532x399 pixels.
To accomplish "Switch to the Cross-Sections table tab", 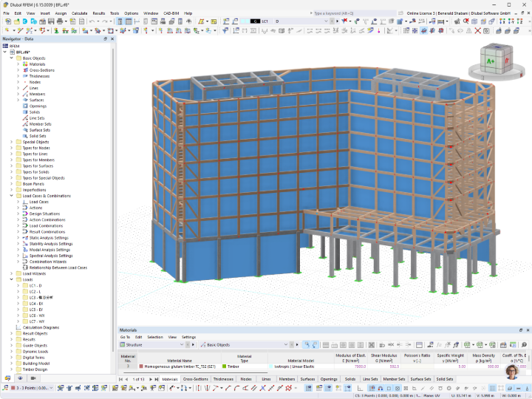I will pyautogui.click(x=195, y=379).
